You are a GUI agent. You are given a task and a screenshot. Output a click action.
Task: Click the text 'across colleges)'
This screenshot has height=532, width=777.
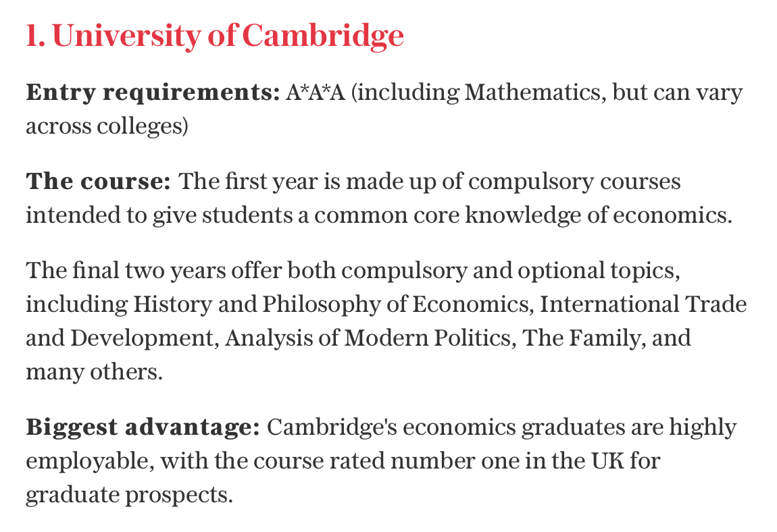coord(107,126)
